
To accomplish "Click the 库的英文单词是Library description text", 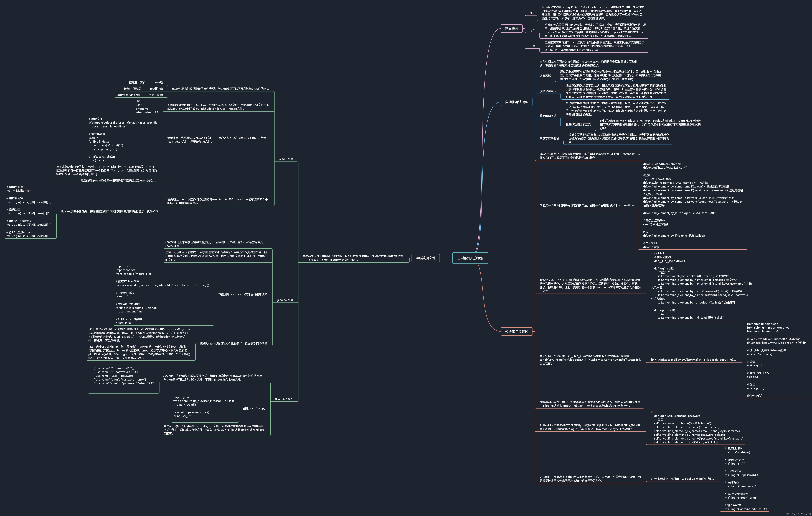I will click(593, 13).
